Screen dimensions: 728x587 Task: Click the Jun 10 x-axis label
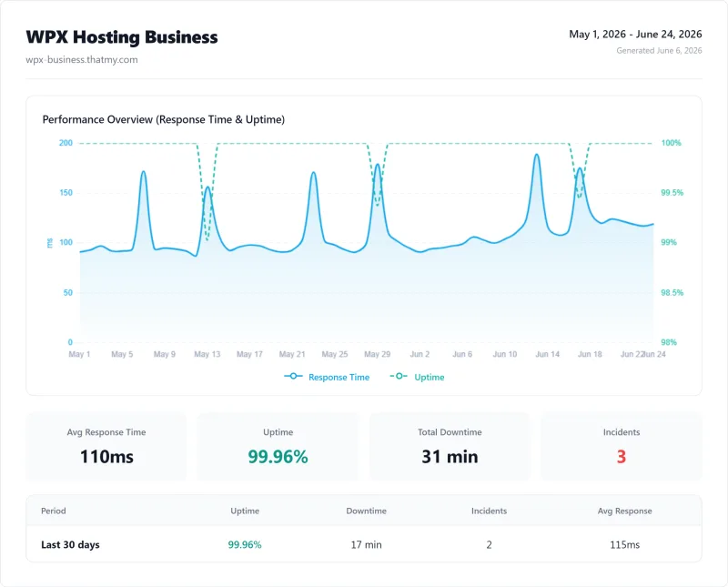pos(505,354)
